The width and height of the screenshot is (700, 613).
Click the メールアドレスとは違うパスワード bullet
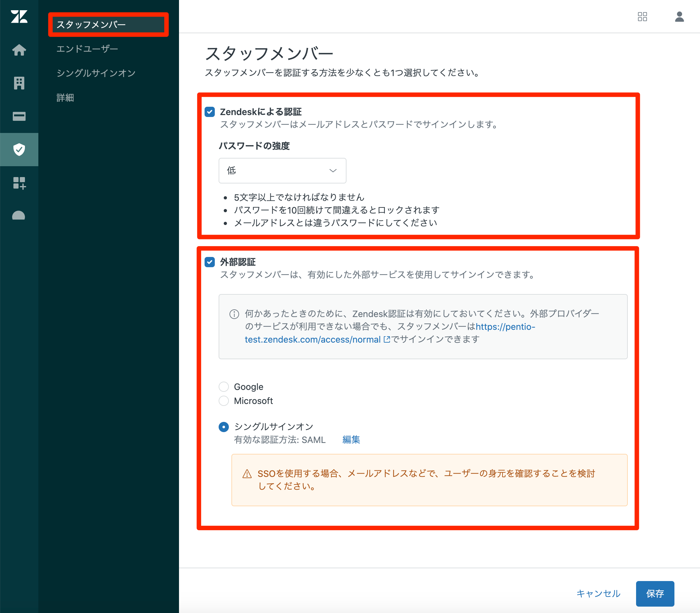(336, 223)
